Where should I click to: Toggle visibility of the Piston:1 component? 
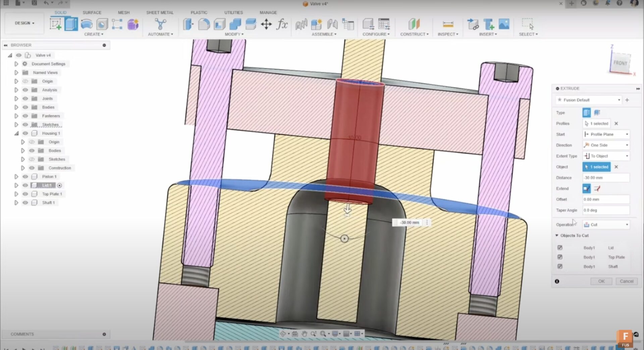click(25, 176)
